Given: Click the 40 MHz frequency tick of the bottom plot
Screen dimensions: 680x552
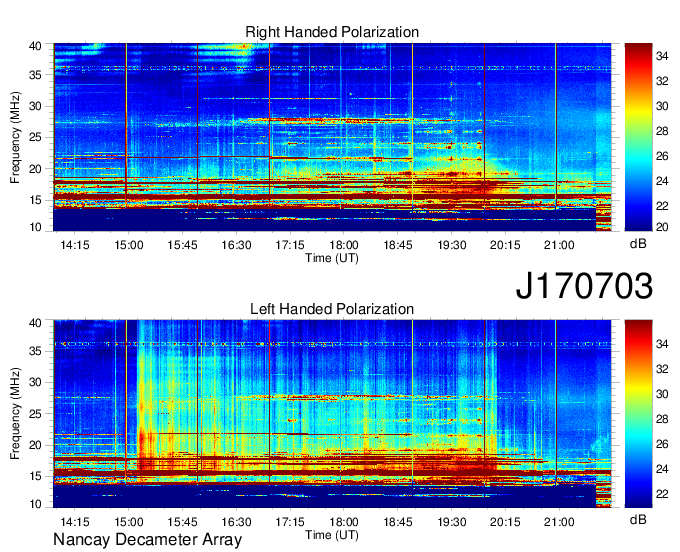Looking at the screenshot, I should [x=36, y=323].
